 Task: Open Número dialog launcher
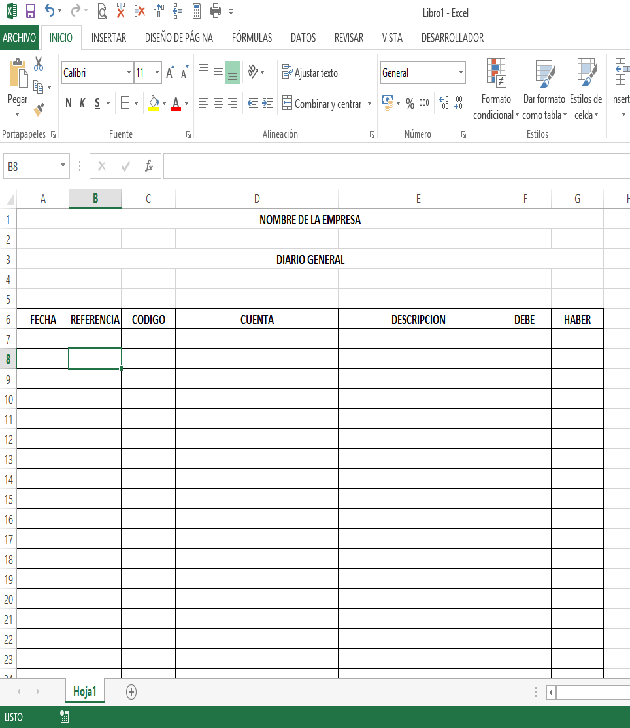pyautogui.click(x=463, y=135)
